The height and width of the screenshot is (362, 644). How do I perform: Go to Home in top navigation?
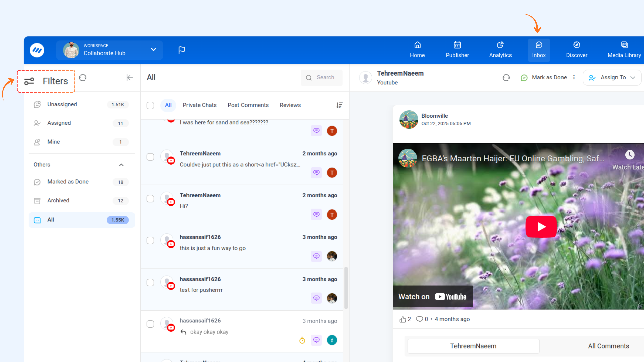coord(417,50)
